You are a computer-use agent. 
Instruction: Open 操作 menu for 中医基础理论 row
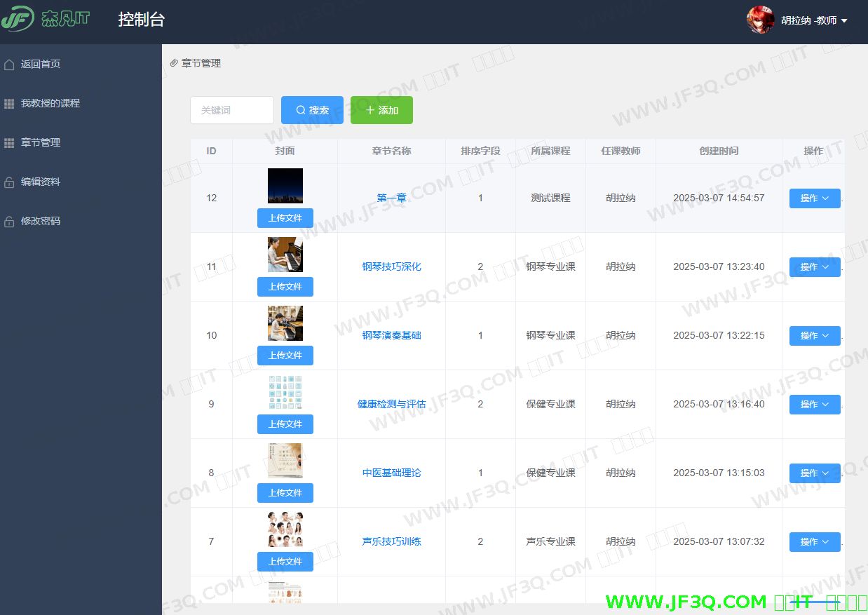coord(814,473)
